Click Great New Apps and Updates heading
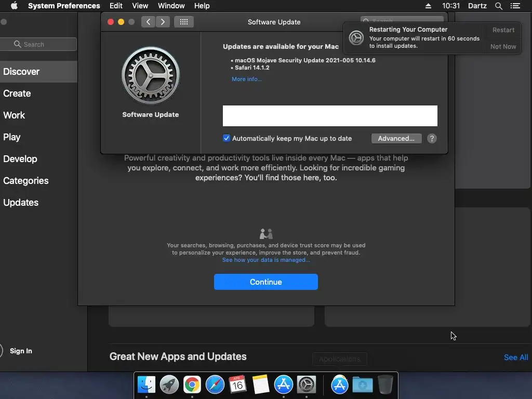The width and height of the screenshot is (532, 399). pos(178,356)
